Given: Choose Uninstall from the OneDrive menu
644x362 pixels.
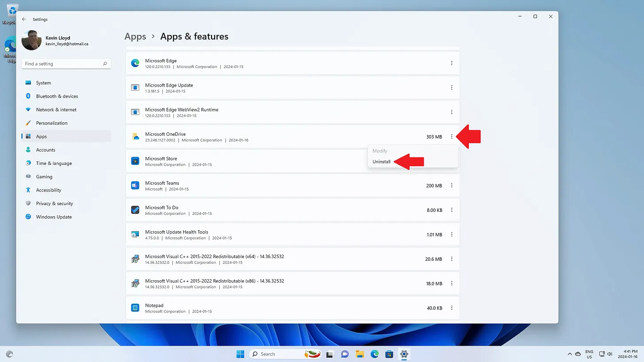Looking at the screenshot, I should pyautogui.click(x=382, y=162).
